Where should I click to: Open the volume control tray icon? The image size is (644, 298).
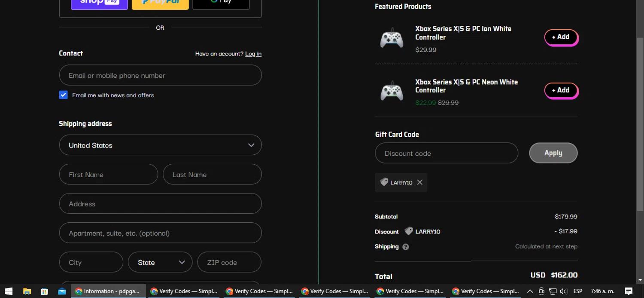click(x=564, y=291)
